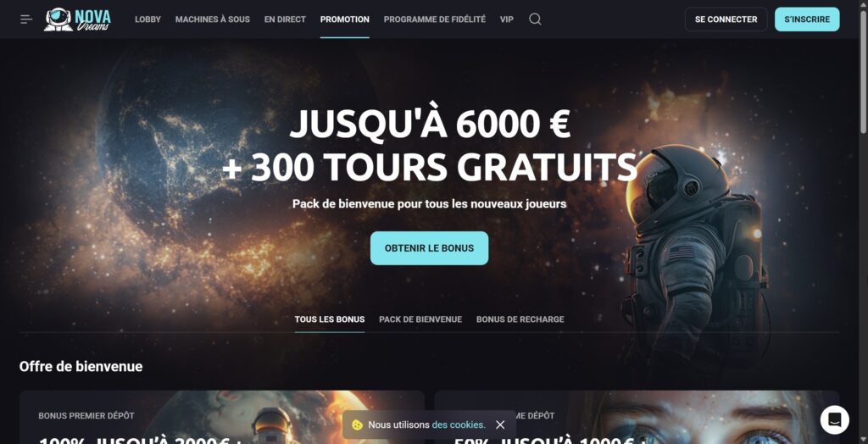Switch to Pack de bienvenue tab
The image size is (868, 444).
(x=420, y=319)
